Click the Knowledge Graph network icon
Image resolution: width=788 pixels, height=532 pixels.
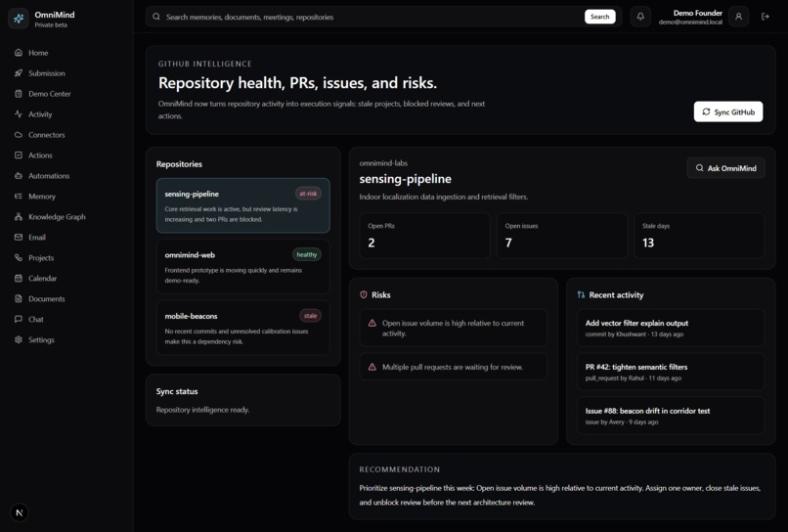(19, 217)
